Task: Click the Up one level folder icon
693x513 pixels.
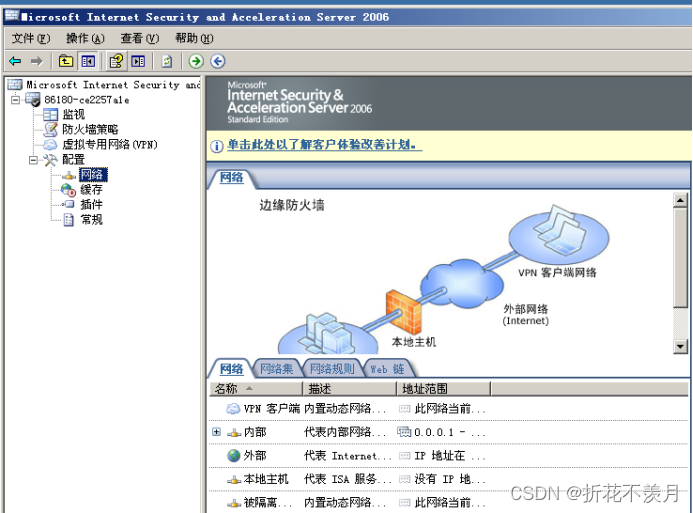Action: [66, 61]
